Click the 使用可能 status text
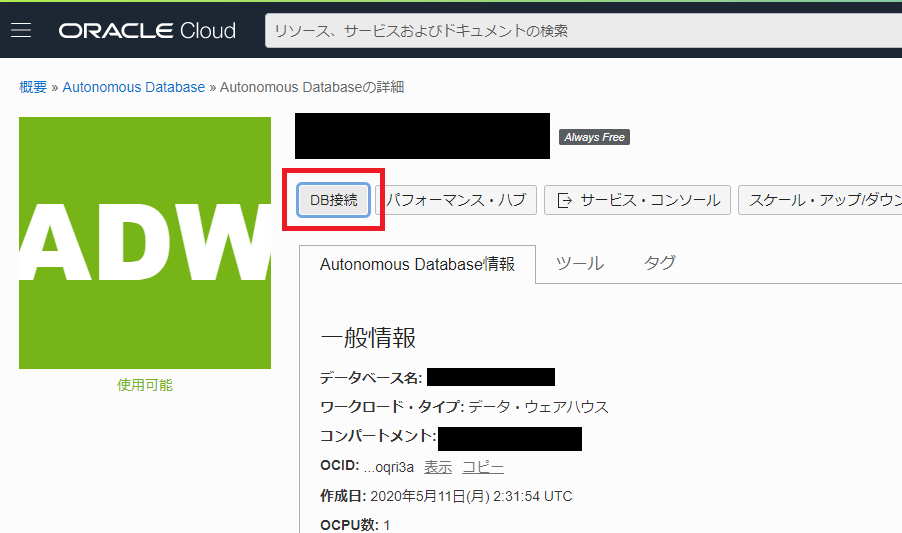 pos(145,385)
